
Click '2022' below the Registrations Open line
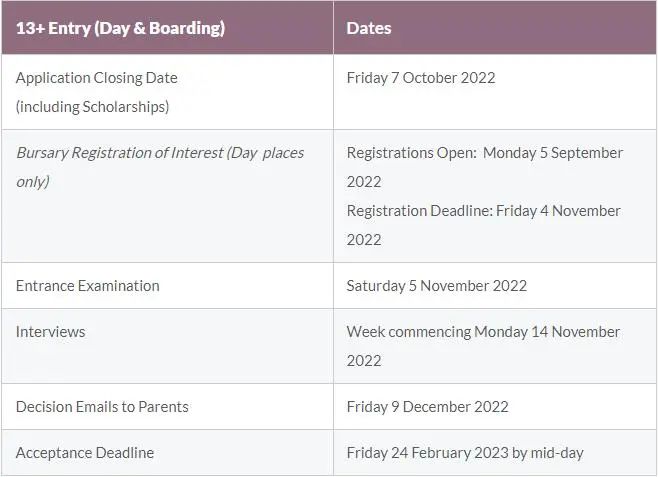click(364, 182)
